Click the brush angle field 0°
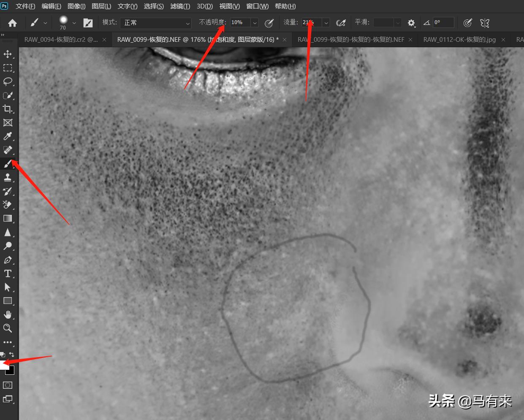Image resolution: width=524 pixels, height=420 pixels. coord(443,22)
